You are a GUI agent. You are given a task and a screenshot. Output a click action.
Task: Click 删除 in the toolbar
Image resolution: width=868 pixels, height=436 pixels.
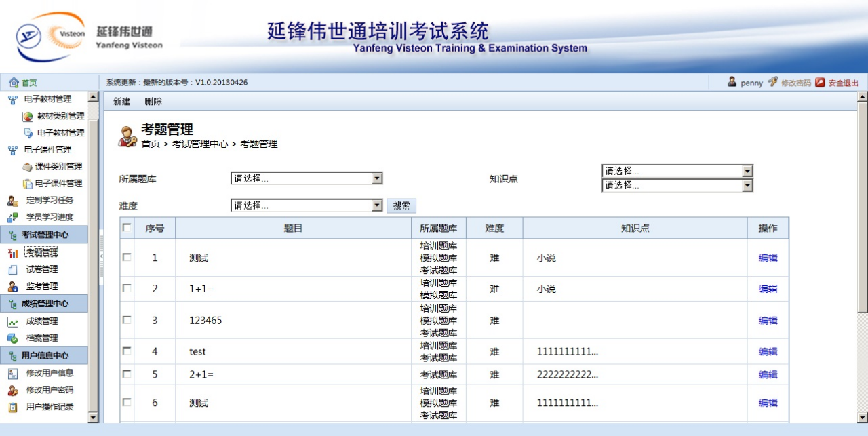(x=153, y=102)
